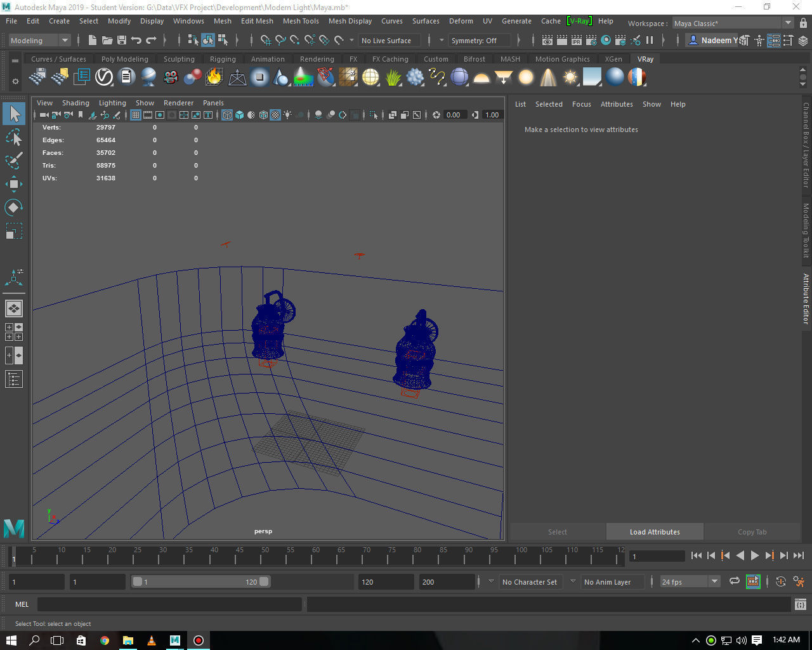This screenshot has width=812, height=650.
Task: Open the Script Editor icon
Action: [801, 604]
